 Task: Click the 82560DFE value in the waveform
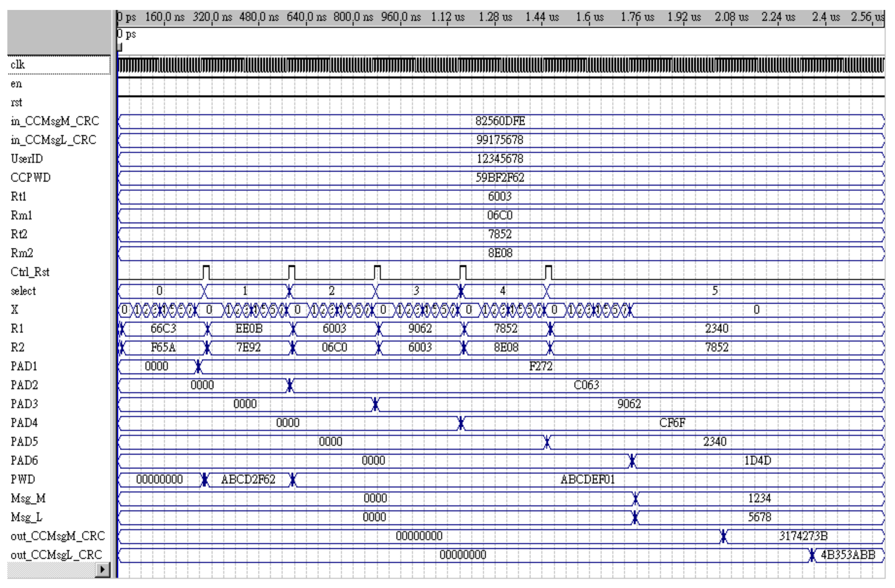[500, 121]
